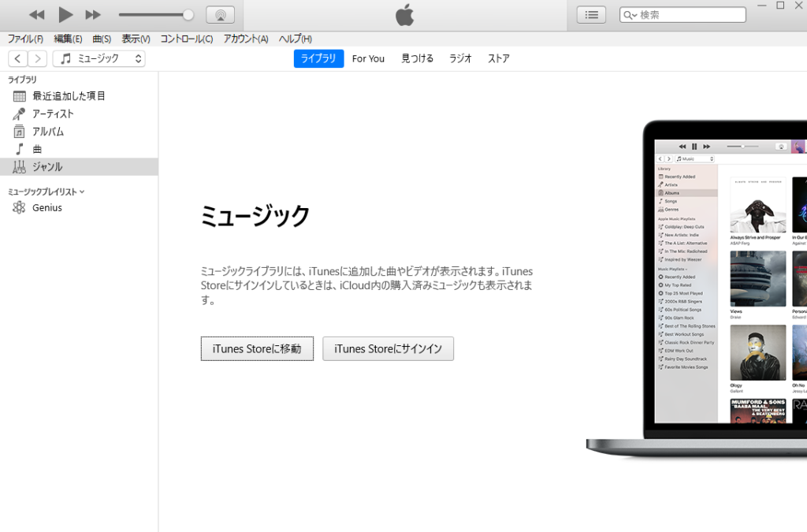Select アルバム in the sidebar
807x532 pixels.
click(80, 132)
